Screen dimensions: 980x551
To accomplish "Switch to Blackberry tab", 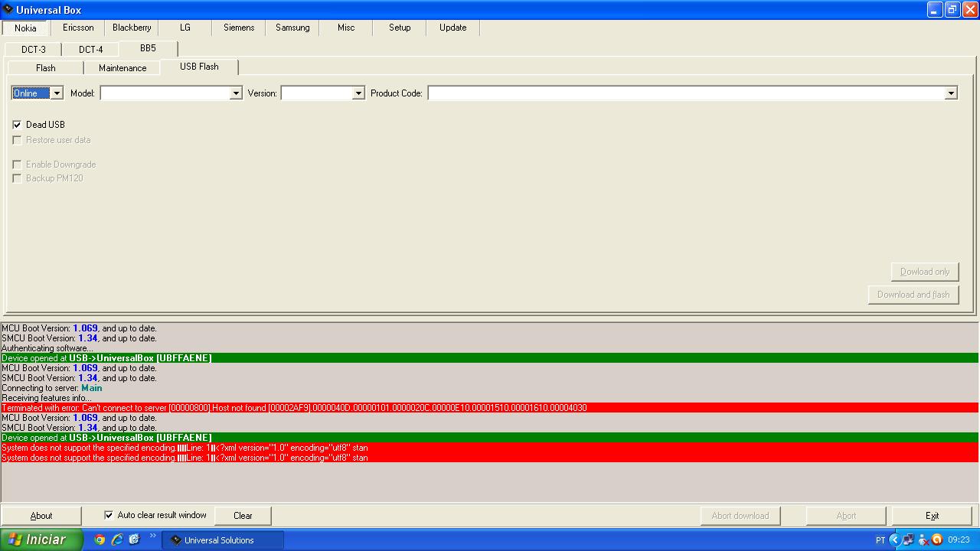I will tap(132, 28).
